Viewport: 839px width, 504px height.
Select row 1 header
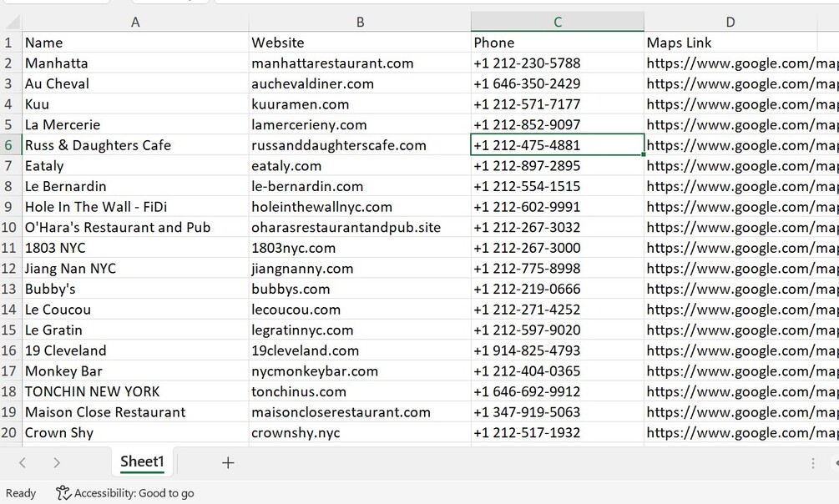11,43
